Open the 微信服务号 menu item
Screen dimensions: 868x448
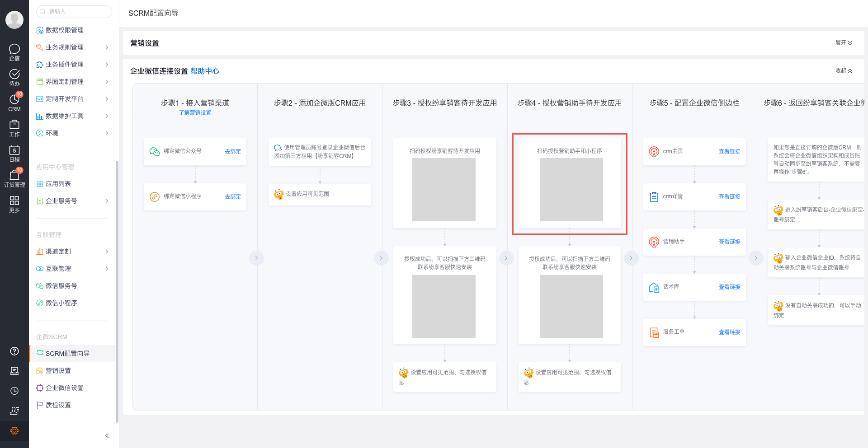pyautogui.click(x=72, y=286)
